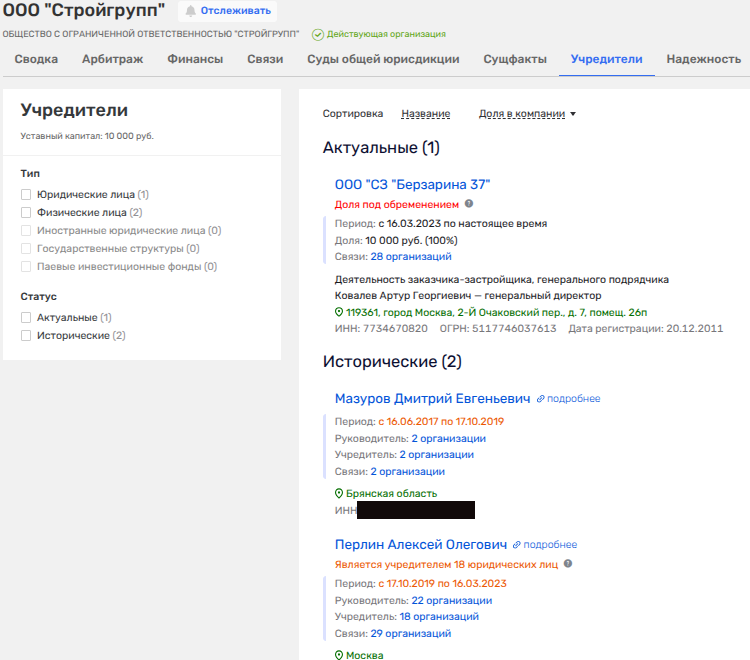Check the Физические лица filter
The image size is (750, 660).
click(27, 213)
